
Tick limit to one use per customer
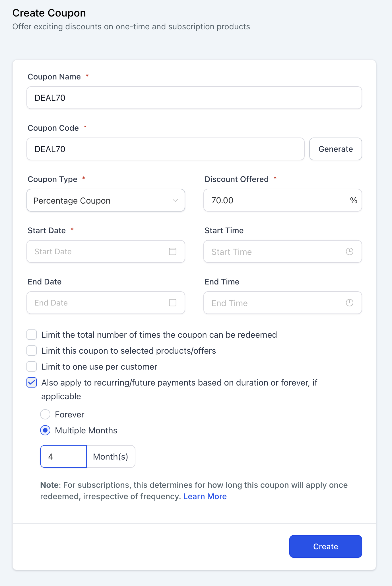pos(32,367)
